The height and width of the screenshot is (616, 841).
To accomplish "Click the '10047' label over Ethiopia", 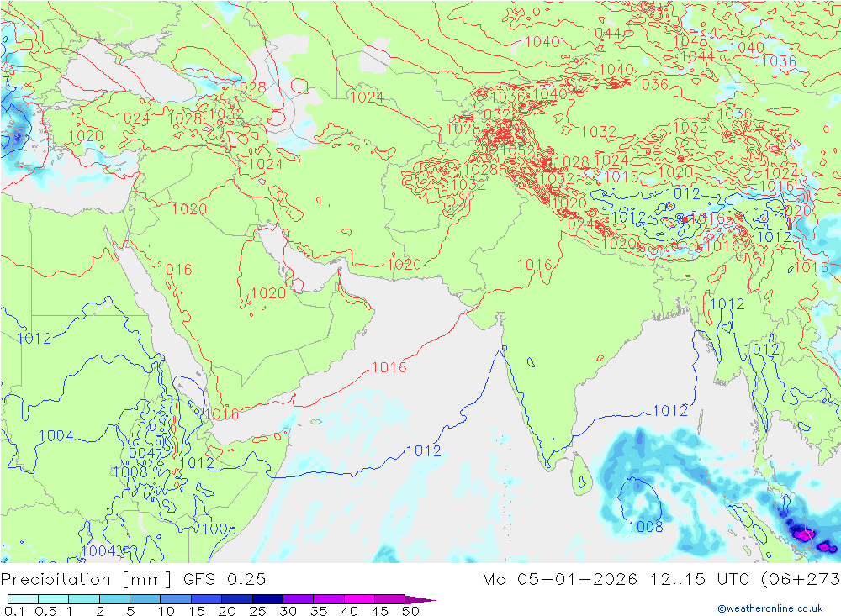I will tap(141, 453).
